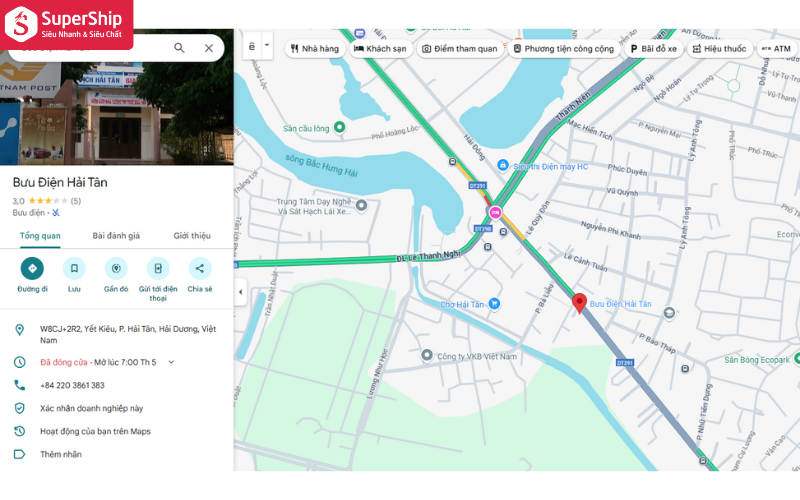Image resolution: width=800 pixels, height=500 pixels.
Task: Click the label tag icon
Action: (x=19, y=454)
